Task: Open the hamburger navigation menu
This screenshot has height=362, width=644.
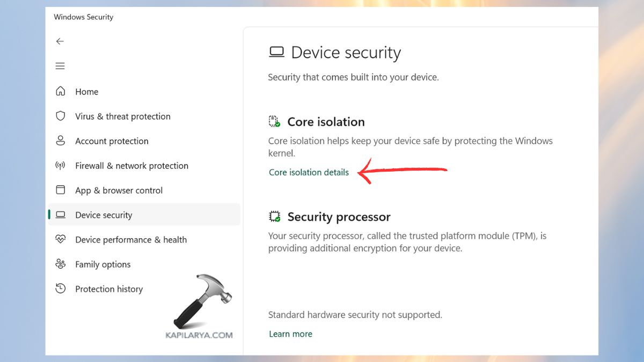Action: 60,65
